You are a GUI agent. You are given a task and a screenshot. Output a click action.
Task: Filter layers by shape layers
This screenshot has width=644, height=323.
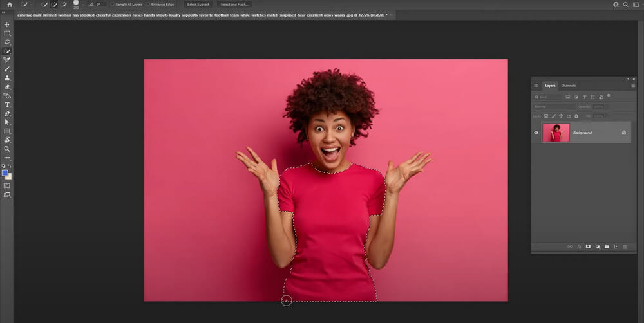(592, 97)
